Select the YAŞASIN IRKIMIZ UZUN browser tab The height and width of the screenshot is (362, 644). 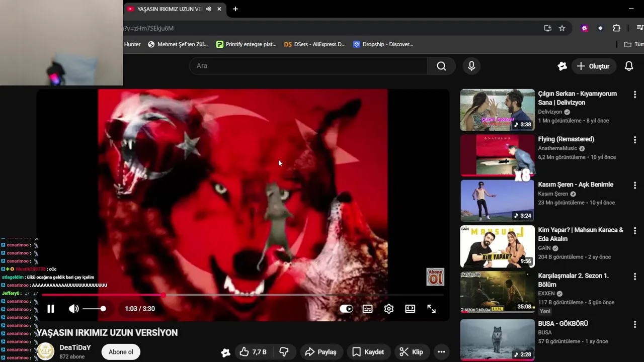coord(169,9)
